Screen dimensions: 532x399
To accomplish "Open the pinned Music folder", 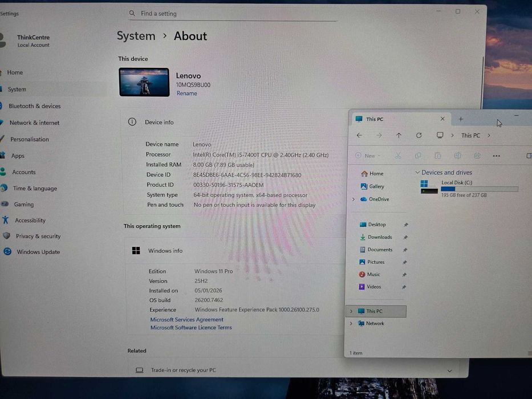I will click(x=369, y=275).
